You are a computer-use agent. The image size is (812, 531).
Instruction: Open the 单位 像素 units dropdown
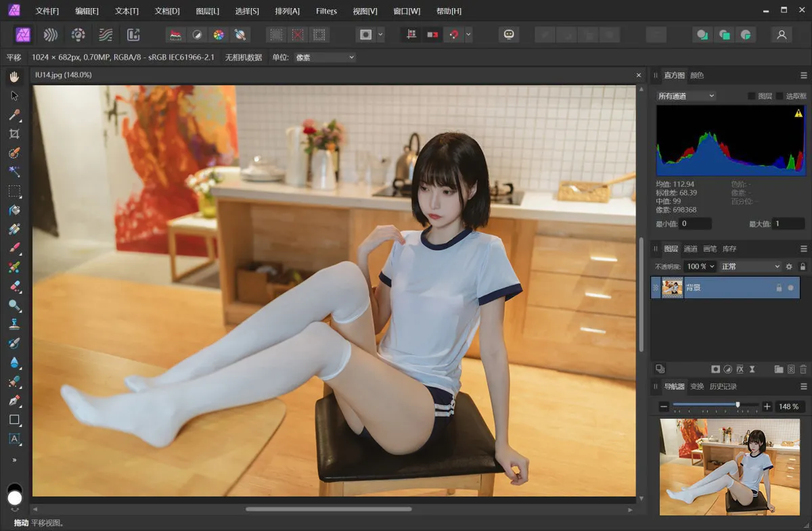click(x=324, y=57)
